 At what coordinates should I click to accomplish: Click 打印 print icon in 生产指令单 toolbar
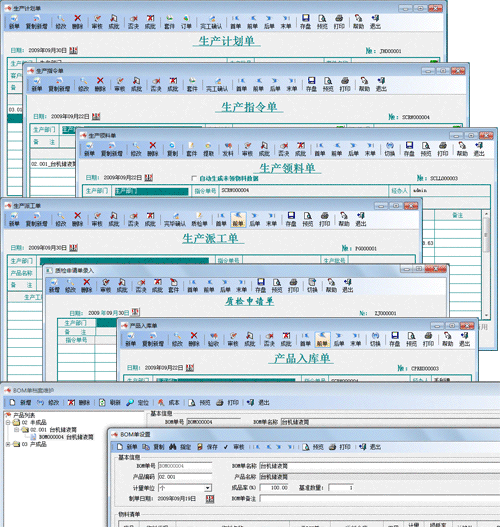tap(345, 84)
